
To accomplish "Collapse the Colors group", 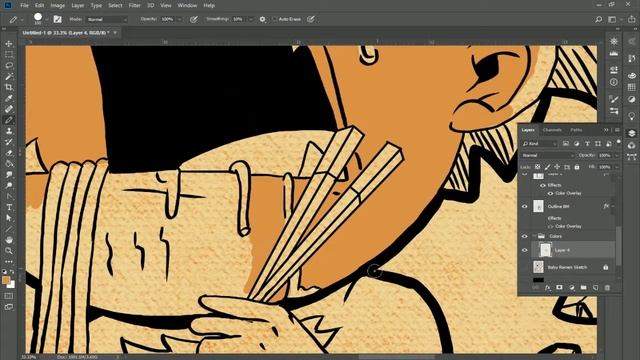I will pyautogui.click(x=534, y=236).
